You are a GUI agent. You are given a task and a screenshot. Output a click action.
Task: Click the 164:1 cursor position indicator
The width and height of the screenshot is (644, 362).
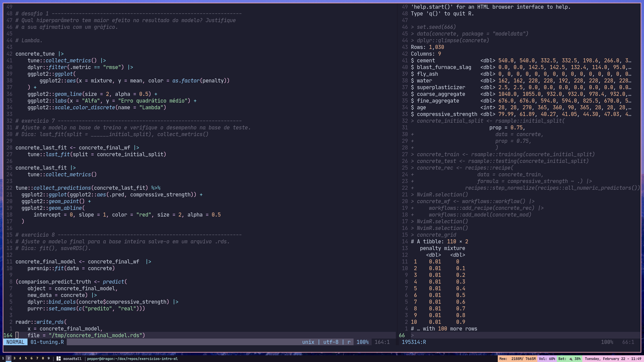pos(382,342)
